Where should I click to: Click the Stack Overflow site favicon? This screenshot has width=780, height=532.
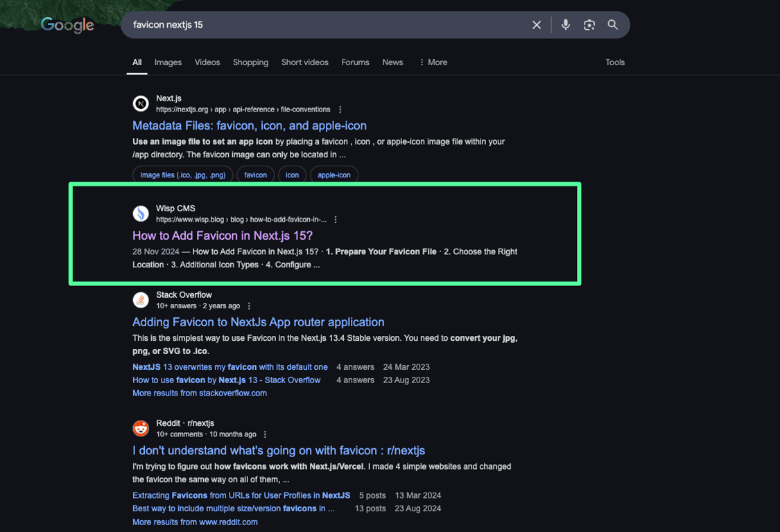point(141,300)
